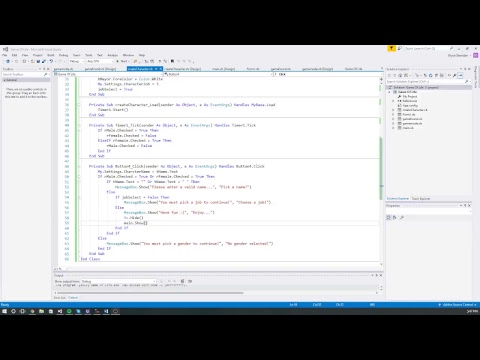Click the Solution Explorer Properties wrench icon
This screenshot has width=480, height=360.
pos(454,76)
